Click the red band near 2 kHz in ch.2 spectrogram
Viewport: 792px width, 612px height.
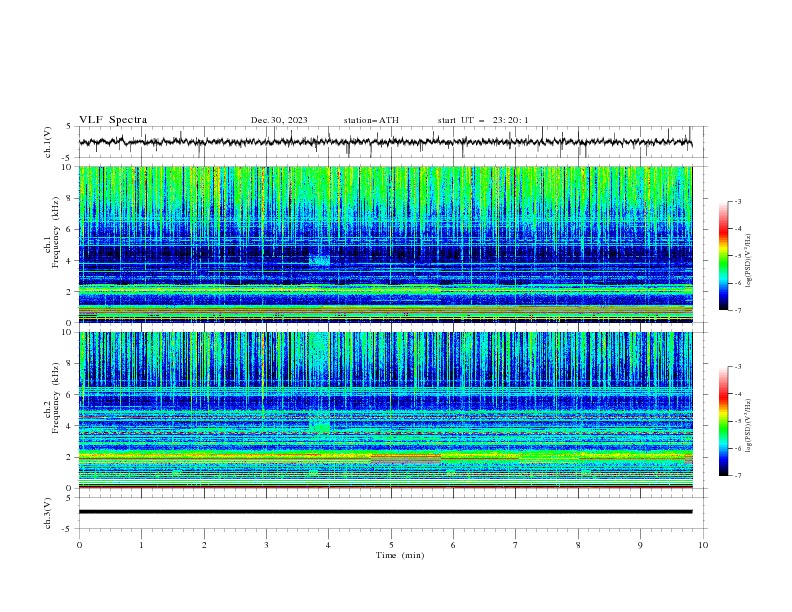click(x=406, y=457)
